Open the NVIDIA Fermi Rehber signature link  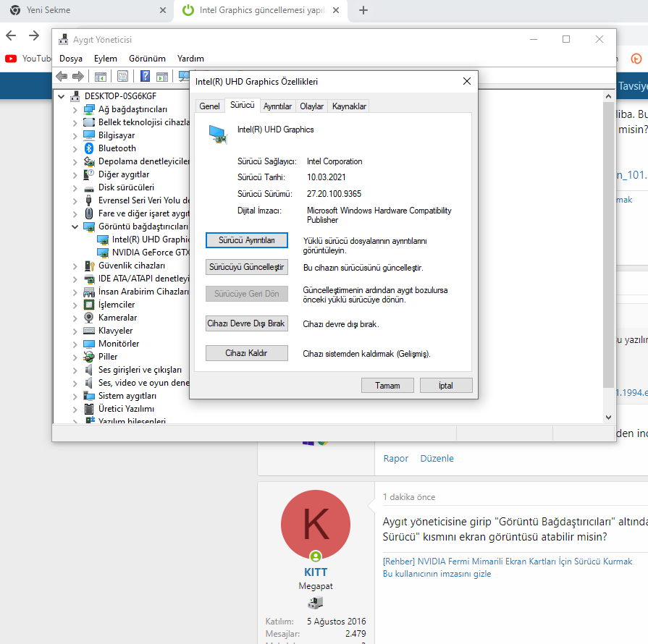[x=508, y=562]
